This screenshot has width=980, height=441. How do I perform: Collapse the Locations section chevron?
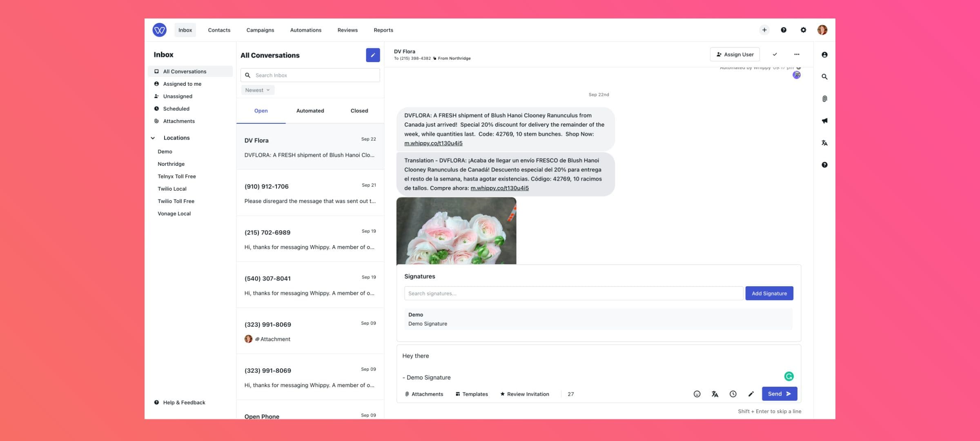click(x=153, y=138)
